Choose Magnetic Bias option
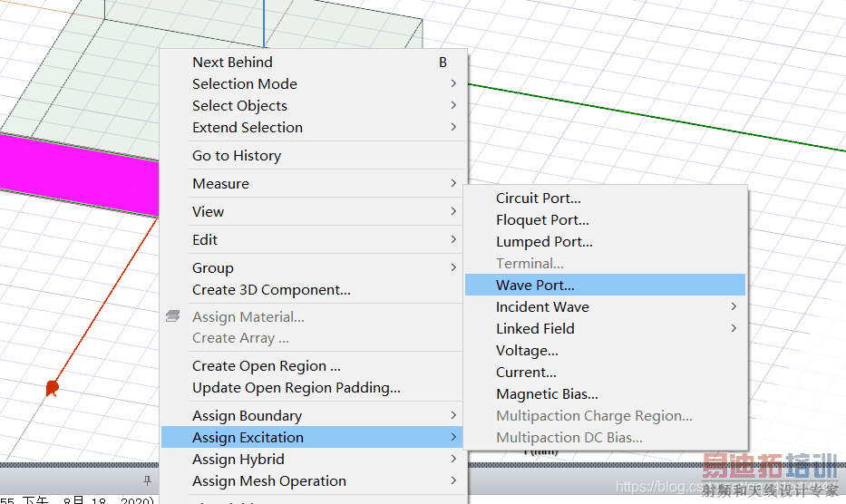This screenshot has height=504, width=846. [x=547, y=393]
